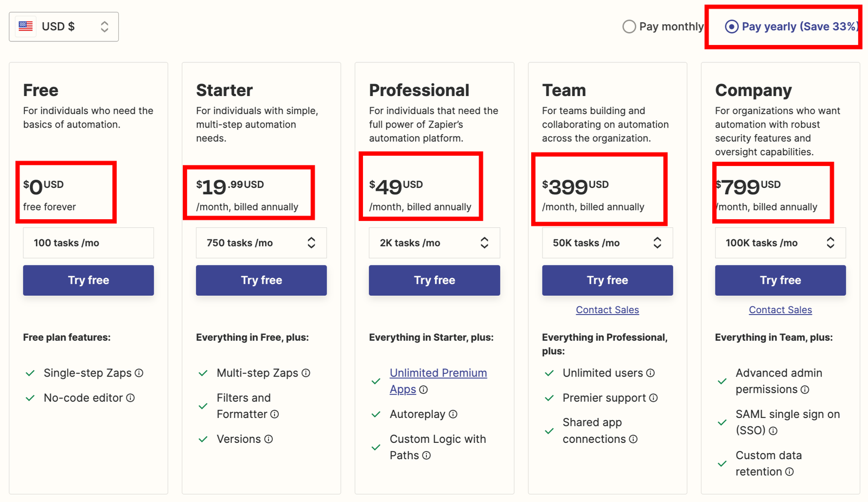This screenshot has width=868, height=502.
Task: Click the 'free forever' text
Action: tap(49, 207)
